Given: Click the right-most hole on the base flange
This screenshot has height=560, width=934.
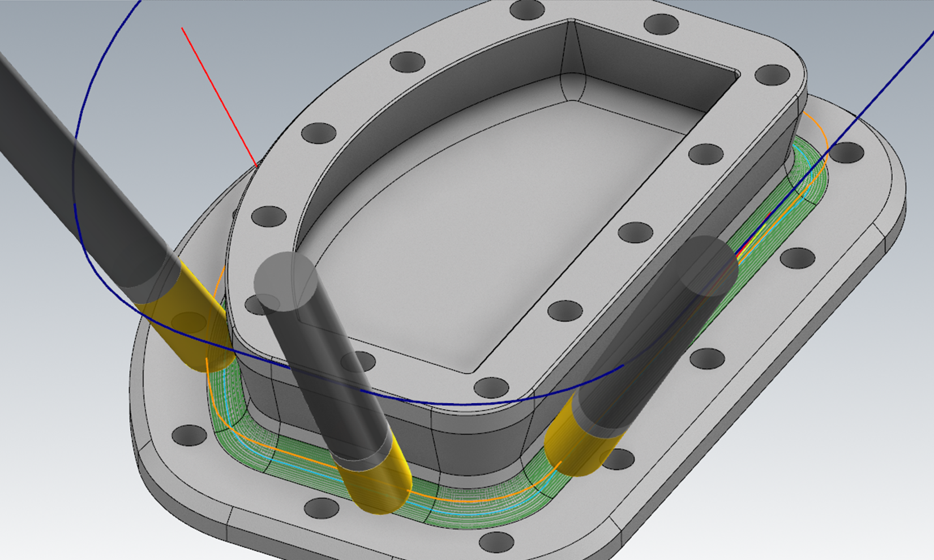Looking at the screenshot, I should click(x=846, y=153).
